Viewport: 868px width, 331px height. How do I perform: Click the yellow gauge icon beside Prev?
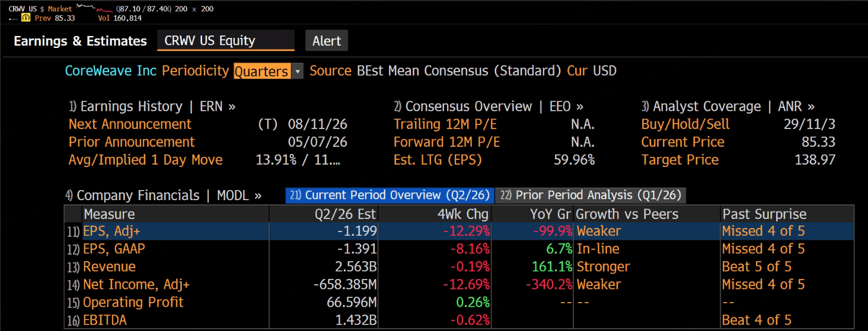[25, 18]
